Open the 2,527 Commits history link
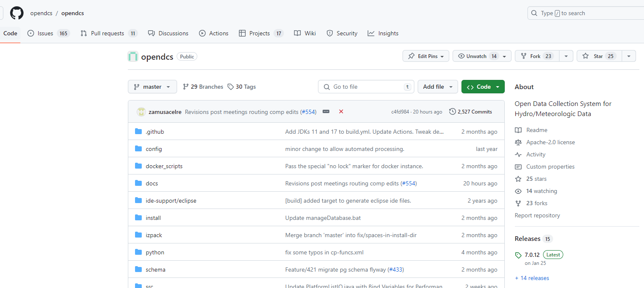Viewport: 644px width, 288px height. point(470,112)
